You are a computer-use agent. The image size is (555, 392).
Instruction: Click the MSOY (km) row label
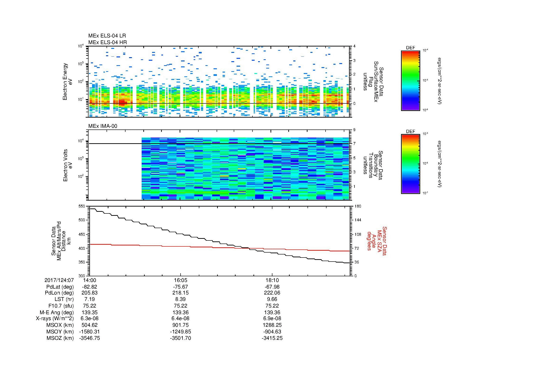(x=60, y=332)
